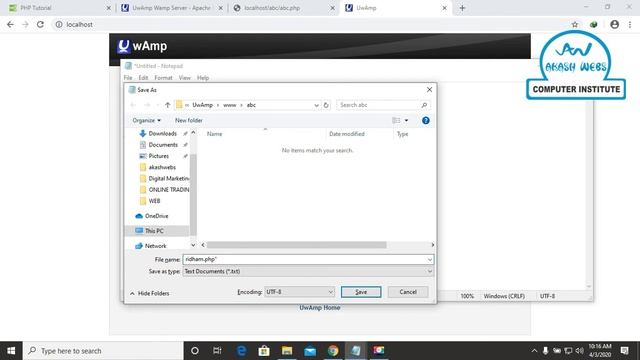Switch to localhost/abc/abc.php tab
The width and height of the screenshot is (640, 360).
click(284, 8)
